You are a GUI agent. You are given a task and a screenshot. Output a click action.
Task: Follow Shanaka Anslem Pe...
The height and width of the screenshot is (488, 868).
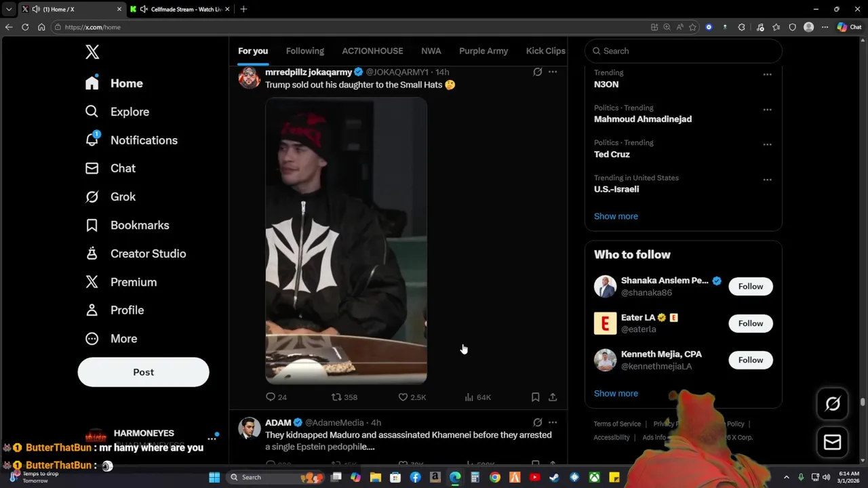click(x=750, y=287)
